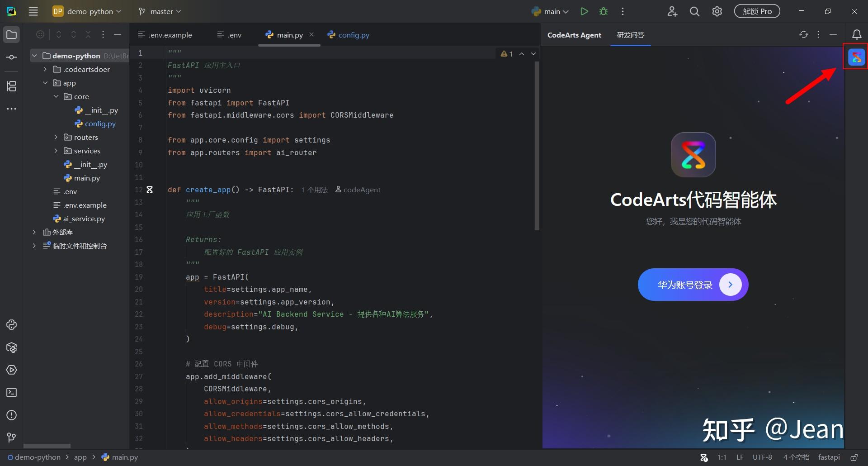The height and width of the screenshot is (466, 868).
Task: Open Code With Me icon
Action: pyautogui.click(x=672, y=11)
